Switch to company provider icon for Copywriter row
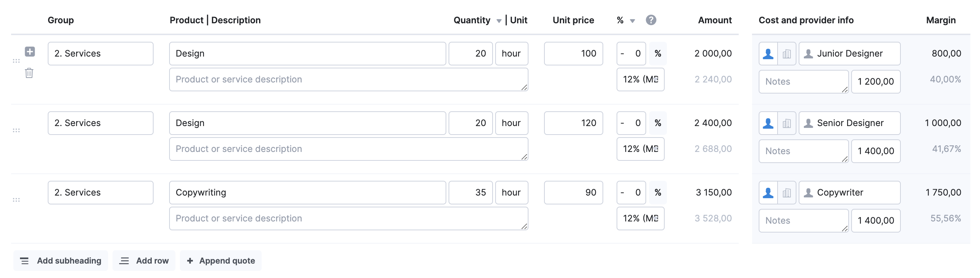Image resolution: width=980 pixels, height=278 pixels. point(787,193)
